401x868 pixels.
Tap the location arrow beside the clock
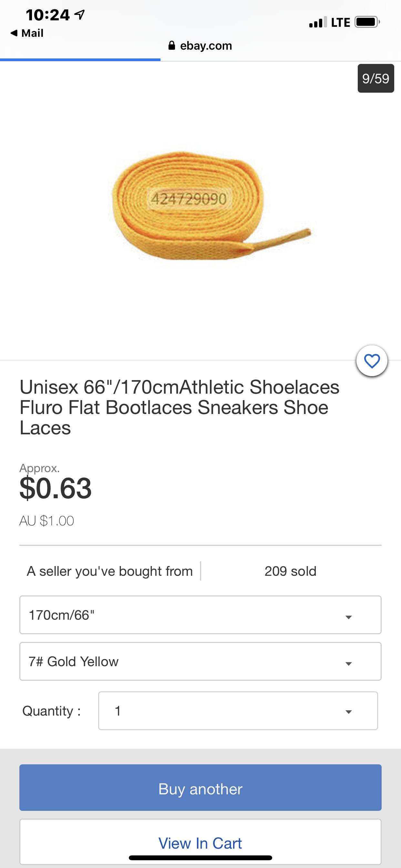point(79,15)
